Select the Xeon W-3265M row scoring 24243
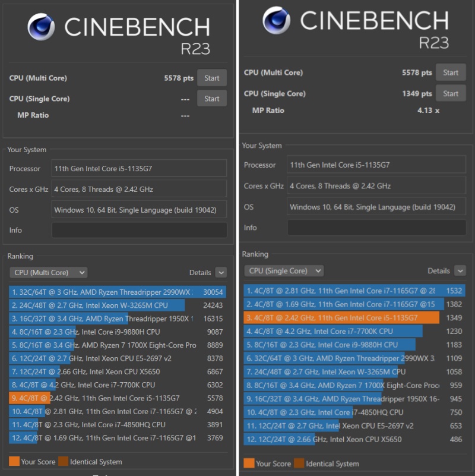This screenshot has height=476, width=475. (x=118, y=305)
